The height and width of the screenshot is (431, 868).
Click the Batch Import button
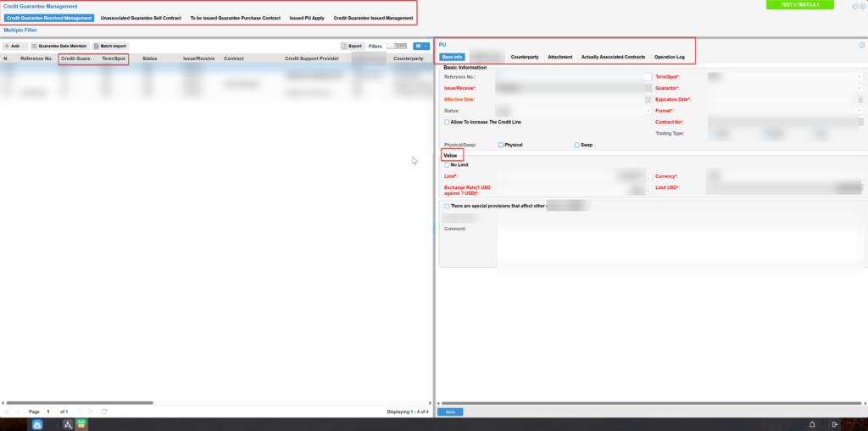(x=110, y=46)
